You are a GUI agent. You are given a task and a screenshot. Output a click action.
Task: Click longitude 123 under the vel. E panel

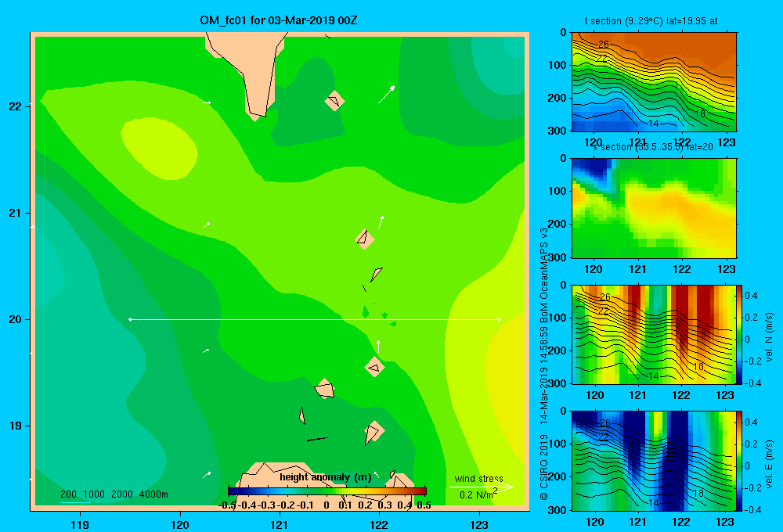725,522
